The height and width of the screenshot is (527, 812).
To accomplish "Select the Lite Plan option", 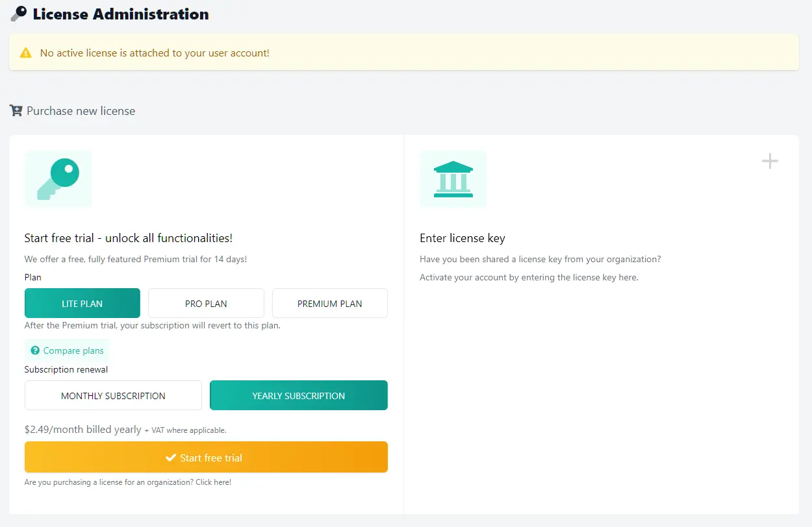I will [82, 303].
